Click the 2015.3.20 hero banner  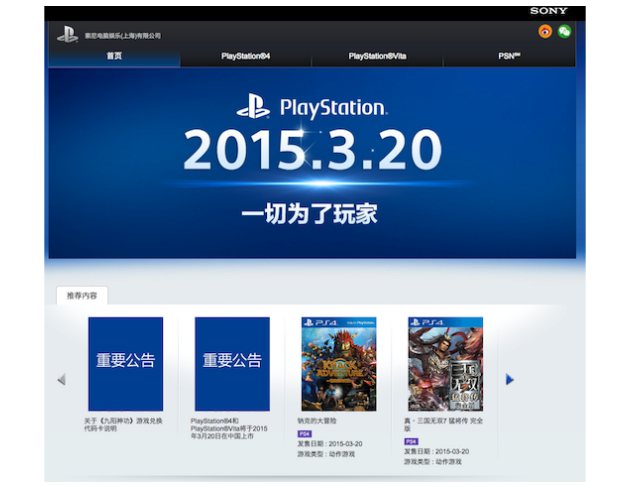(x=312, y=163)
